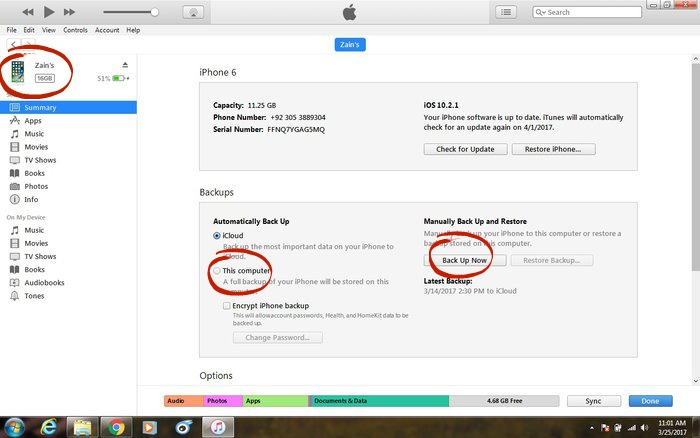
Task: Click the Zain's device tab button
Action: [x=350, y=45]
